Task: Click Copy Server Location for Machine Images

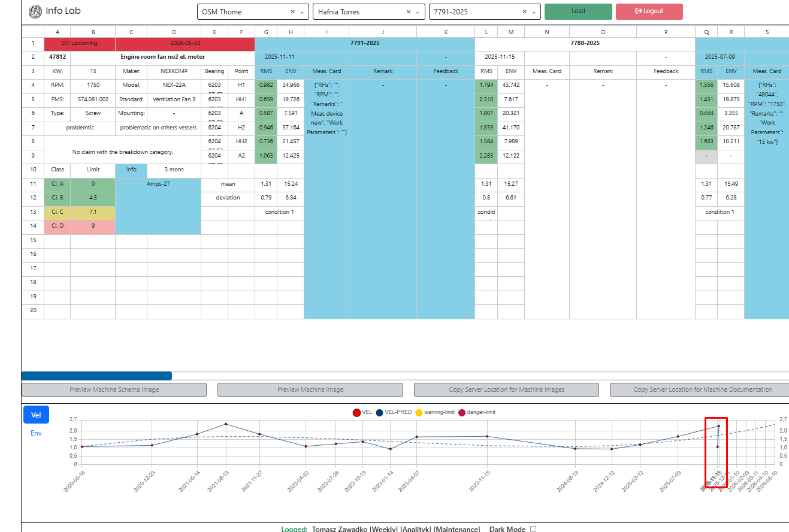Action: point(506,389)
